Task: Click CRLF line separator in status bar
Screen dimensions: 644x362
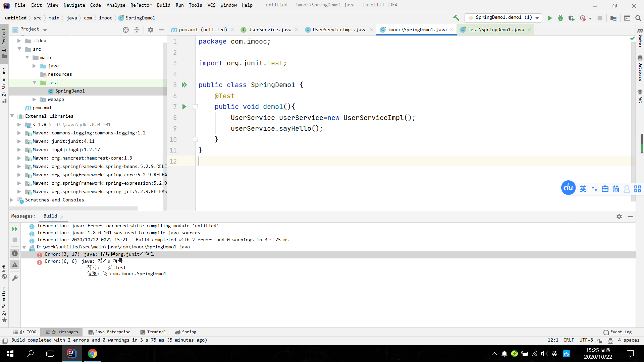Action: [569, 340]
